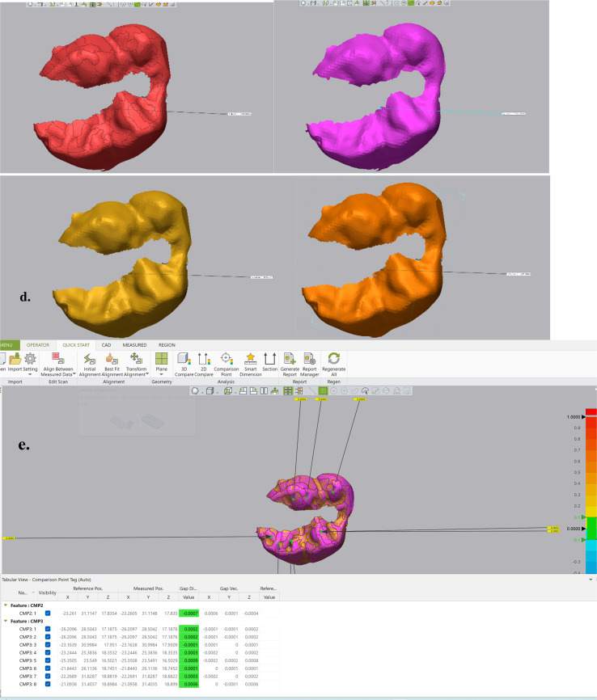Click the isometric viewpoint cube icon
Screen dimensions: 597x700
click(227, 391)
